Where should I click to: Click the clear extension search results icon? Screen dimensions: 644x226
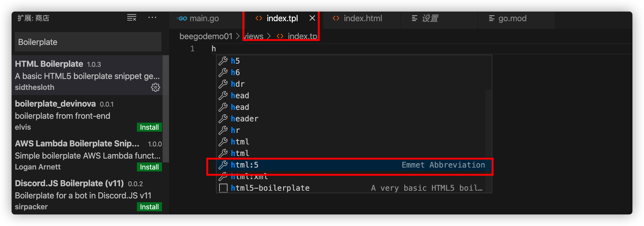tap(131, 18)
